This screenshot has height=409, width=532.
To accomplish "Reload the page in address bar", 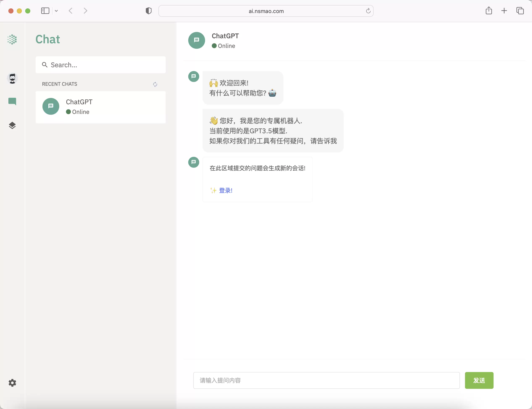I will point(368,11).
